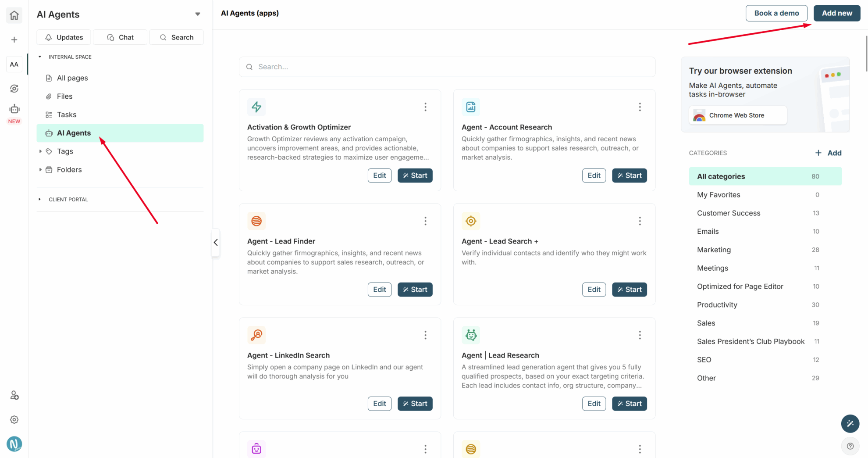Select the Marketing category
This screenshot has width=868, height=458.
[714, 250]
